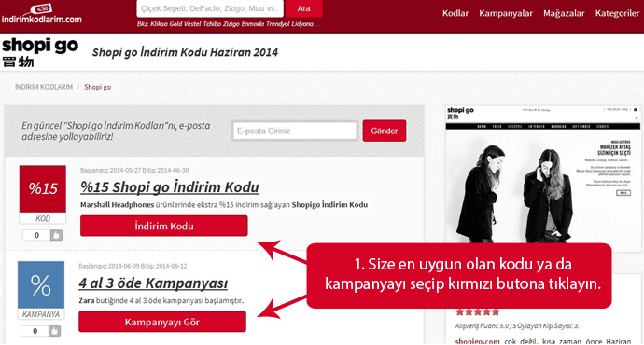This screenshot has height=345, width=644.
Task: Open the Kodlar menu item
Action: pyautogui.click(x=455, y=13)
